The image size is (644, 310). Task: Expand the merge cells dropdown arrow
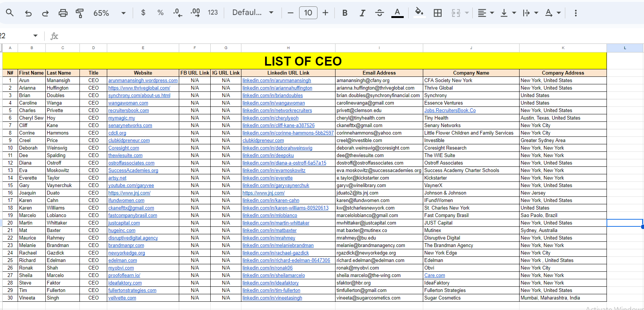pyautogui.click(x=467, y=13)
